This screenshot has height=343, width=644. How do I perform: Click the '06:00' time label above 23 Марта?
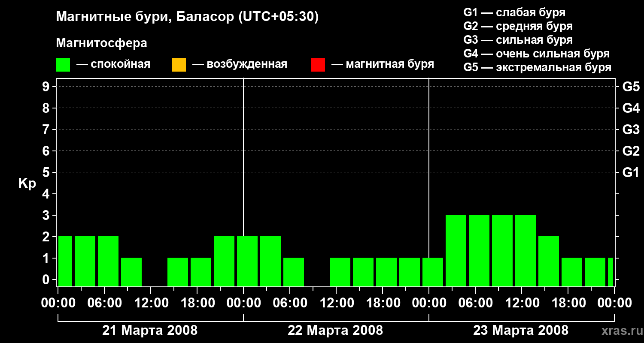point(475,303)
